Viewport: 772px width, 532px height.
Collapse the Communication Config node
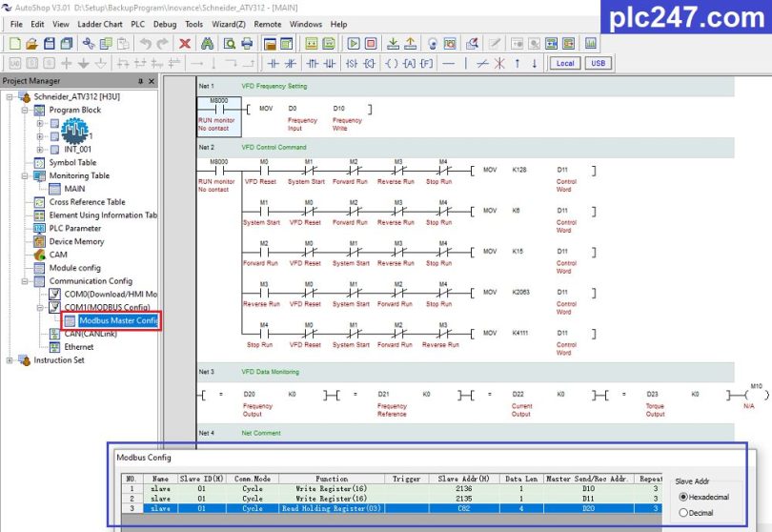click(x=24, y=281)
